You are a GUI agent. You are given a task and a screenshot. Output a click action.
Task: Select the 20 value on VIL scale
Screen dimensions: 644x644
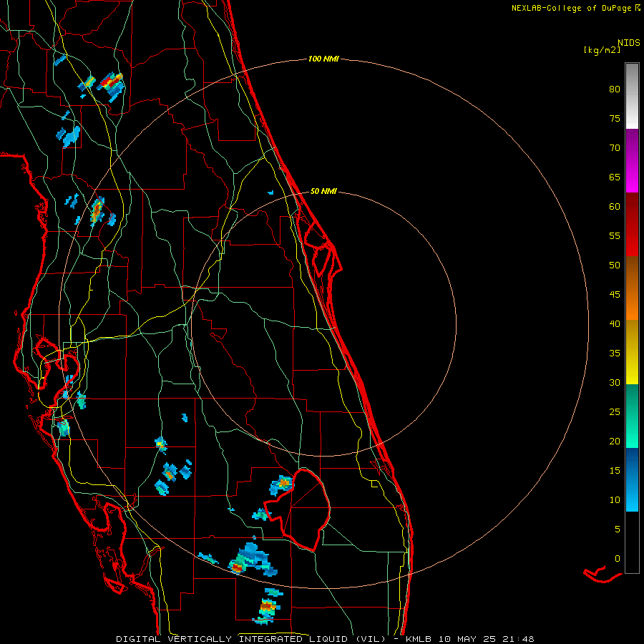(x=615, y=441)
